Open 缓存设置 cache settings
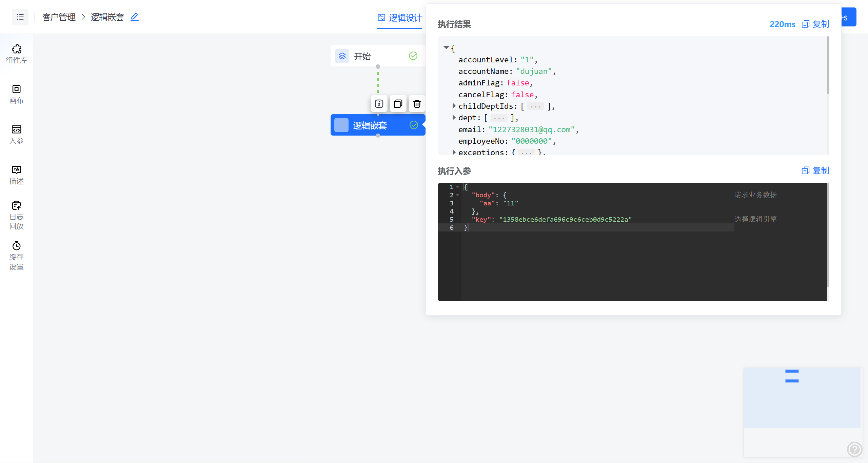This screenshot has height=463, width=868. (16, 255)
